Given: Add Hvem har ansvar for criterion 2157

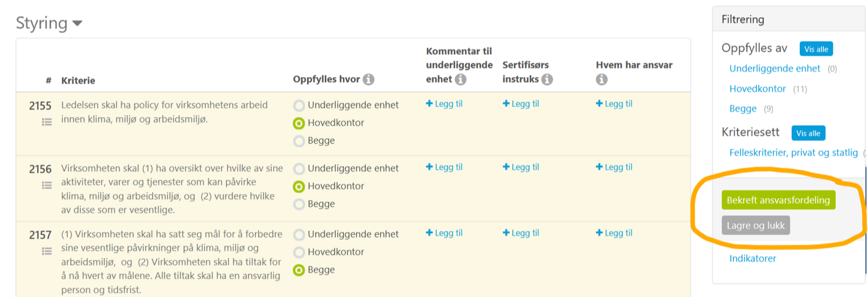Looking at the screenshot, I should (x=614, y=233).
